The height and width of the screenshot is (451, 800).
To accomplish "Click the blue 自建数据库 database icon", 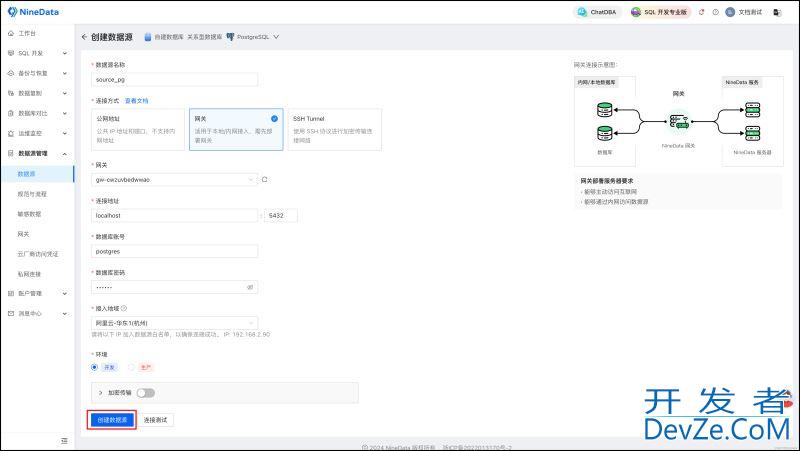I will point(147,37).
